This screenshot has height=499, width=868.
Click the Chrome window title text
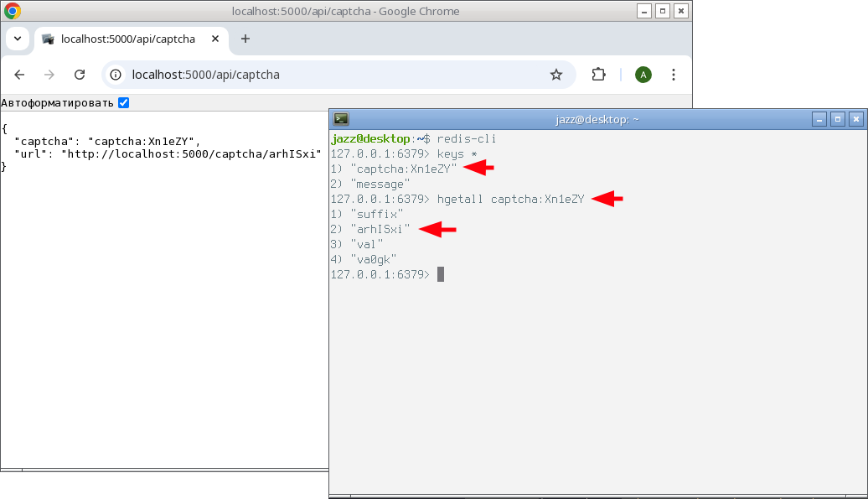pos(345,11)
